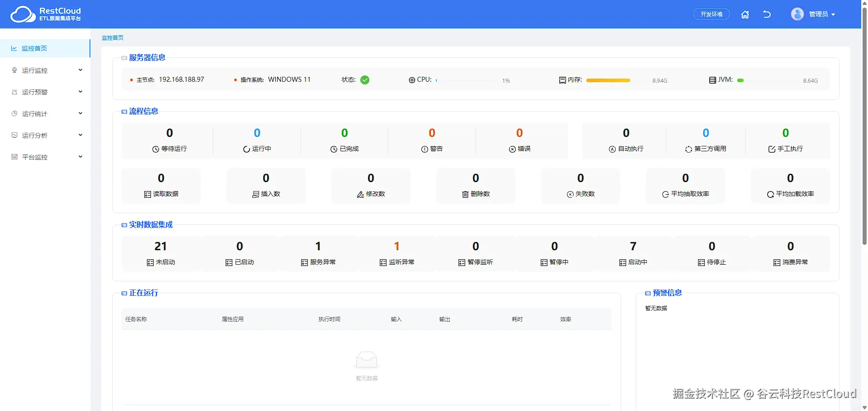Click the 监听异常 count showing 1
This screenshot has height=411, width=868.
tap(396, 246)
